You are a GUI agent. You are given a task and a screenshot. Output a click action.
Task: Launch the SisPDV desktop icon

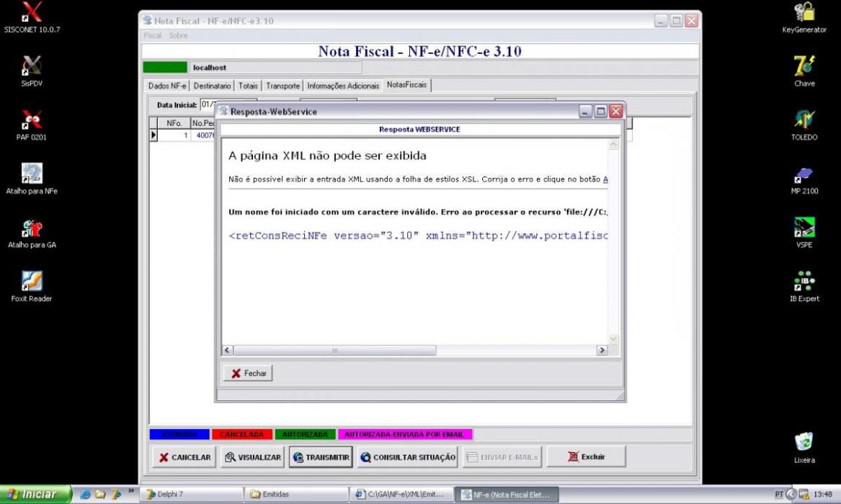pos(32,71)
